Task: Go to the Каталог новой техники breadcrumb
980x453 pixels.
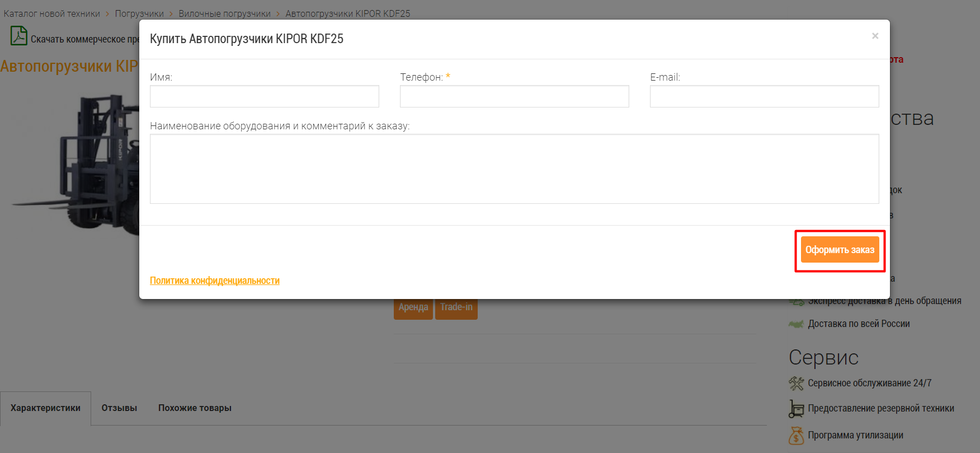Action: coord(52,13)
